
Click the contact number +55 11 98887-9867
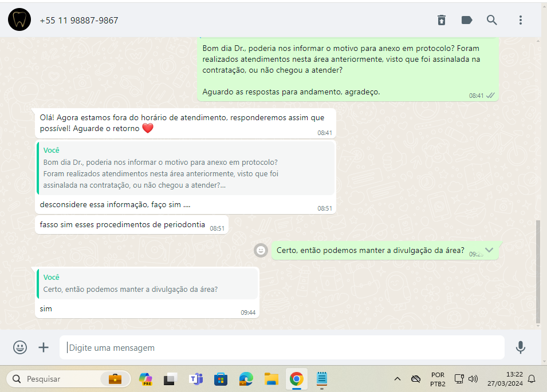[x=79, y=21]
